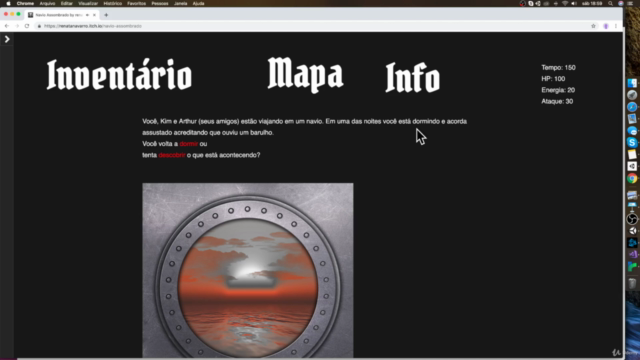Open the Info panel
This screenshot has width=640, height=360.
413,77
